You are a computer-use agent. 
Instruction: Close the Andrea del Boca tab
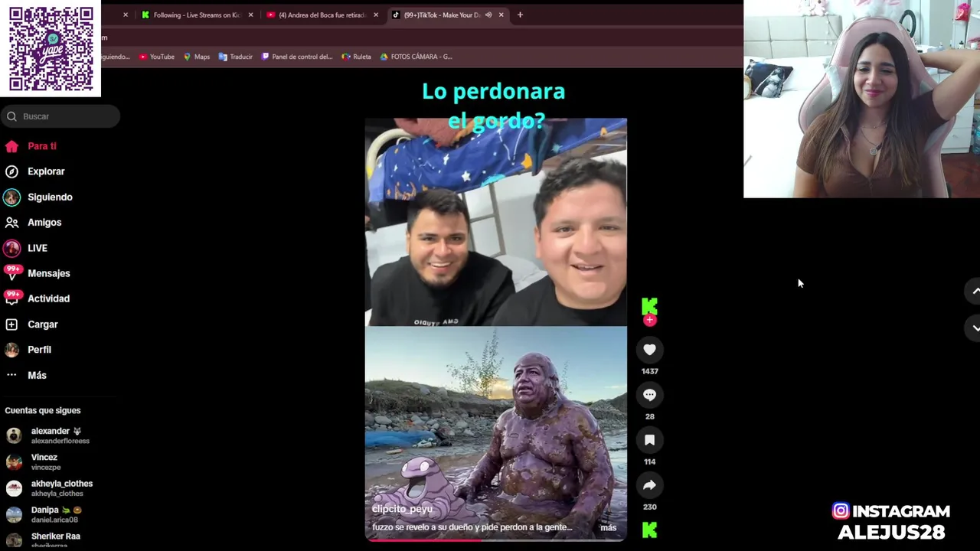[376, 15]
